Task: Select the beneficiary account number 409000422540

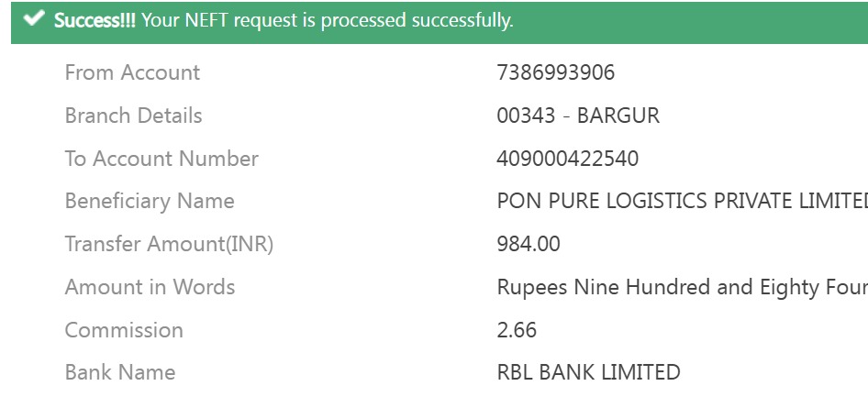Action: point(567,159)
